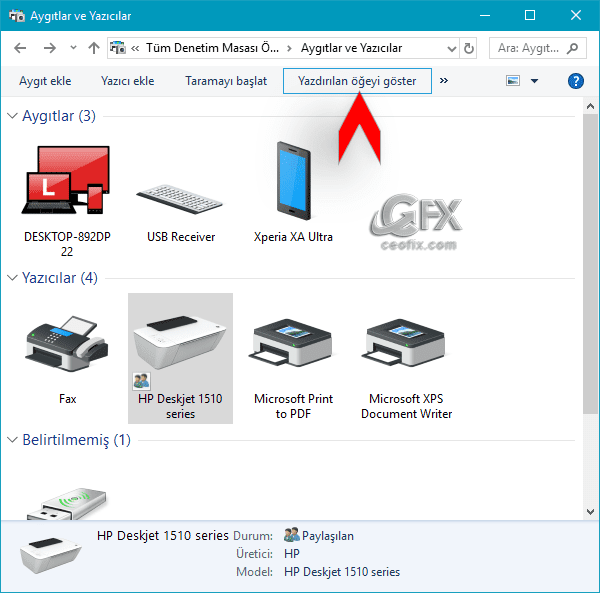Select the DESKTOP-892DP22 computer device icon
The image size is (600, 593).
65,180
